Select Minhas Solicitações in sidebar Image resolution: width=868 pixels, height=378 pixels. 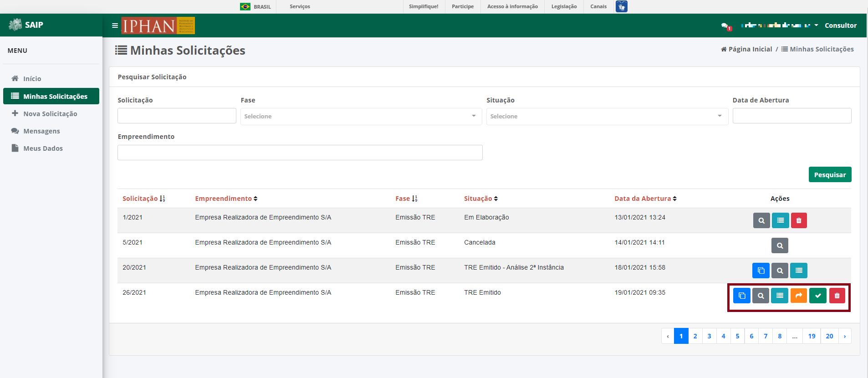pyautogui.click(x=51, y=96)
